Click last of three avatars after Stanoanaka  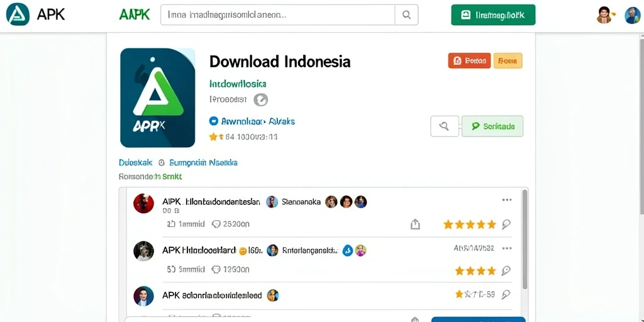[x=360, y=202]
